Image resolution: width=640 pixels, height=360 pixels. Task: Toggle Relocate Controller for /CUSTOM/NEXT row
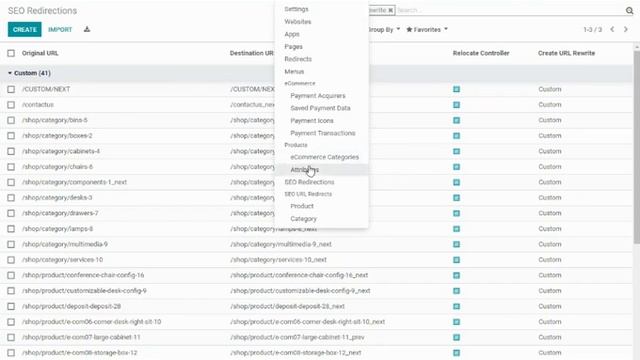click(456, 89)
